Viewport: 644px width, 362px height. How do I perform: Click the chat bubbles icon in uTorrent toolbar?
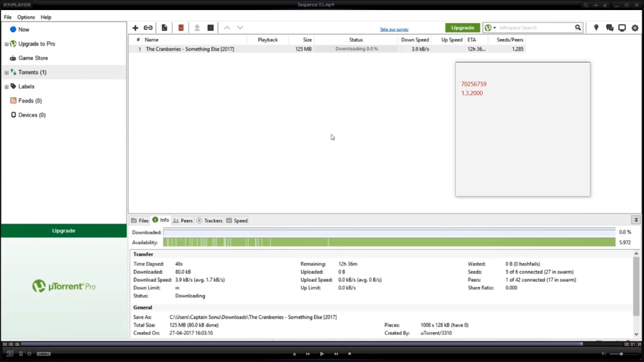610,28
